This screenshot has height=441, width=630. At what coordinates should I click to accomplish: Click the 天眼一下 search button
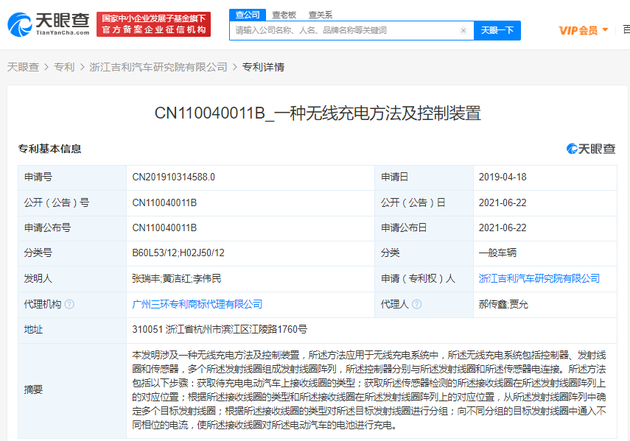(497, 31)
